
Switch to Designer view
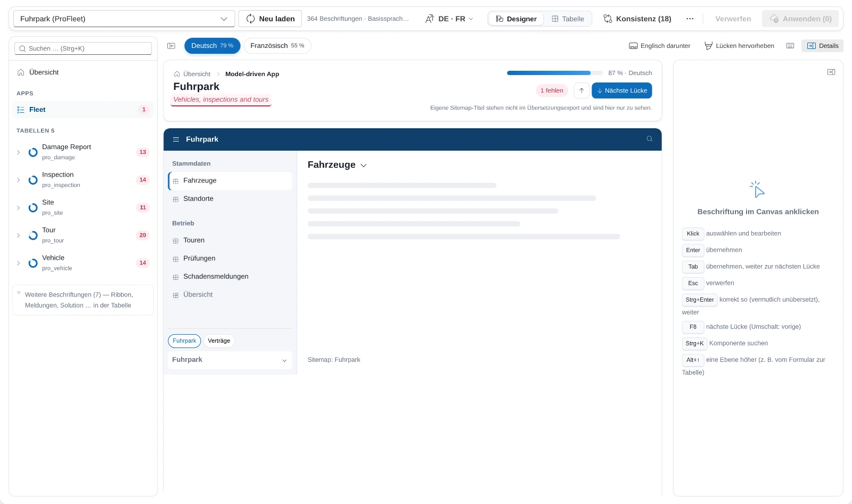pyautogui.click(x=516, y=19)
